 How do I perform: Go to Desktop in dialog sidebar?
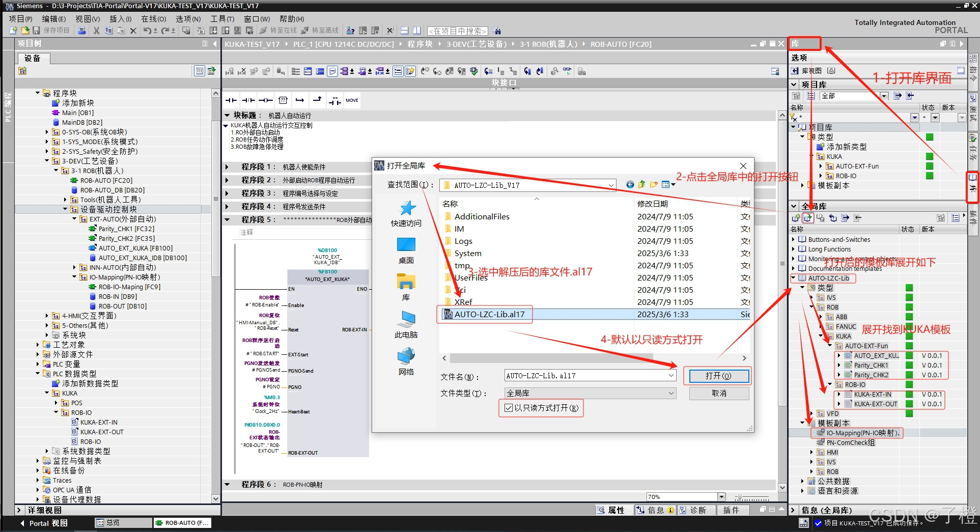pyautogui.click(x=406, y=251)
